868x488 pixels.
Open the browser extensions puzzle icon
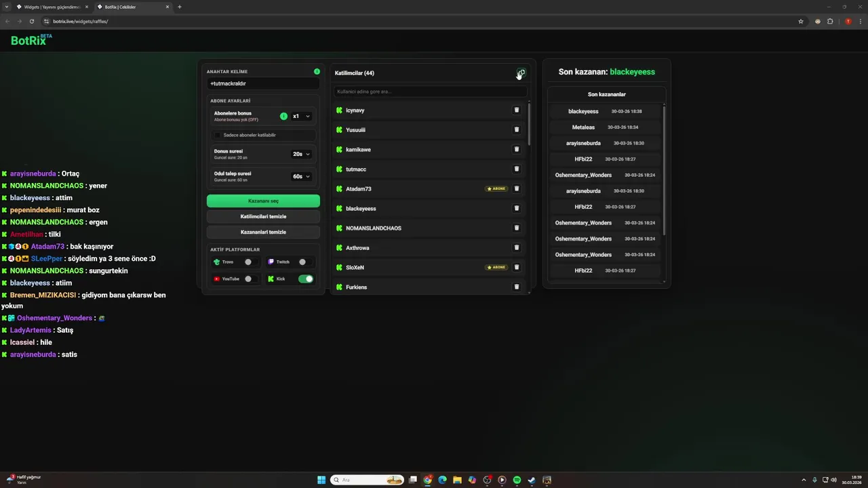[830, 21]
